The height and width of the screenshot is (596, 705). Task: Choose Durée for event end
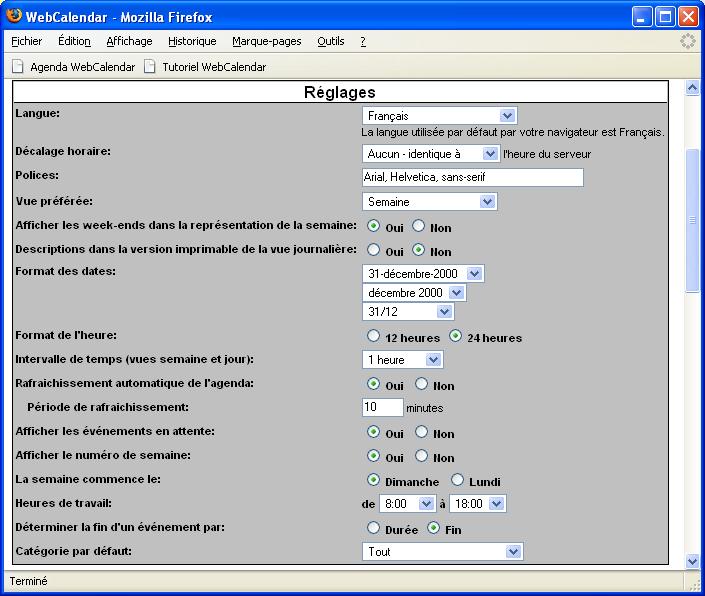pos(373,528)
